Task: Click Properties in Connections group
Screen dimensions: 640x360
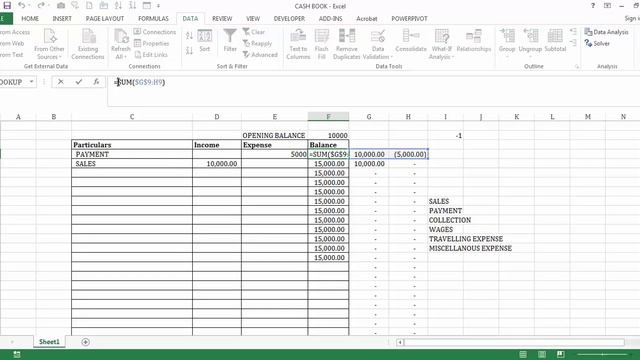Action: click(151, 43)
